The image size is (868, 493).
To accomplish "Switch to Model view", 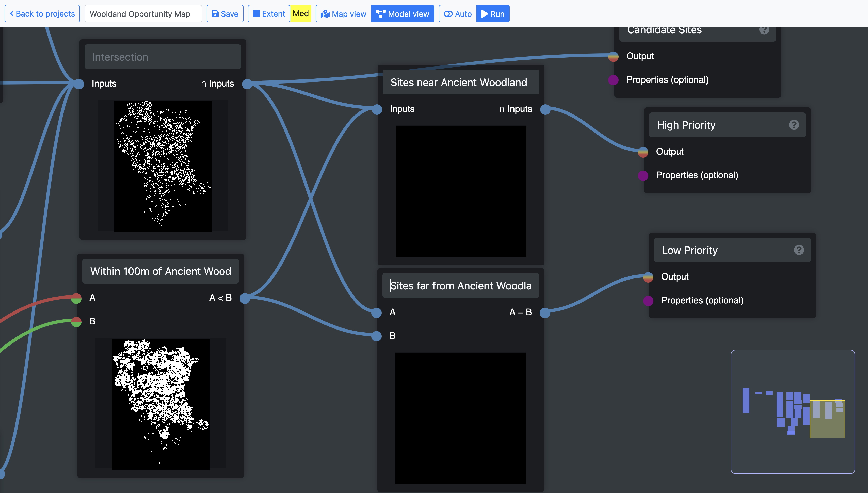I will click(402, 14).
